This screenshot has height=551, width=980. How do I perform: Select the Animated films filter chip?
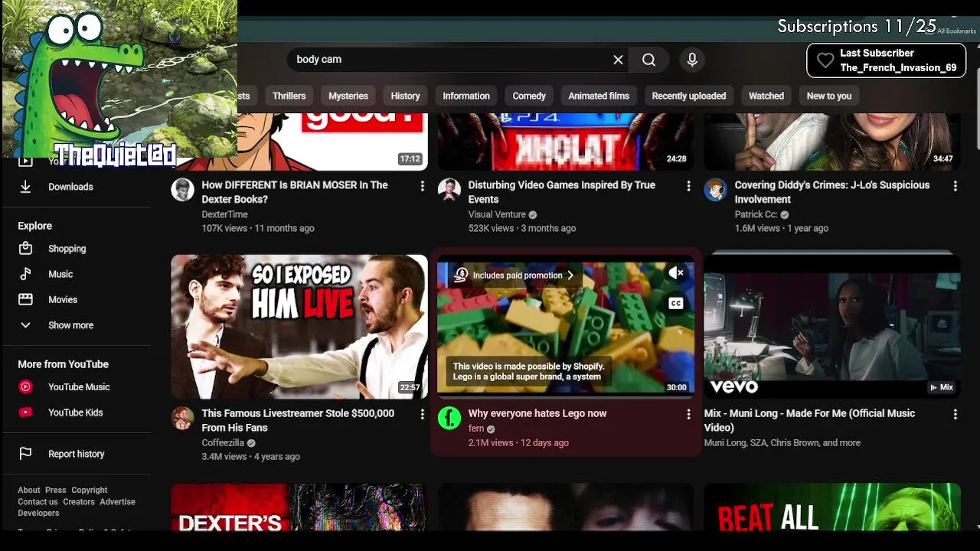point(599,96)
